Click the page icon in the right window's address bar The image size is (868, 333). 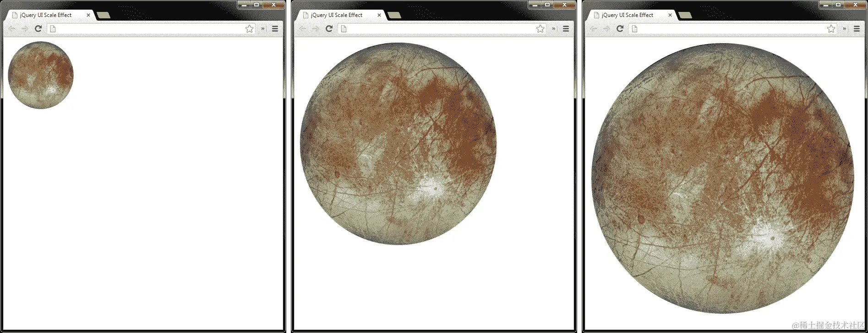(634, 28)
